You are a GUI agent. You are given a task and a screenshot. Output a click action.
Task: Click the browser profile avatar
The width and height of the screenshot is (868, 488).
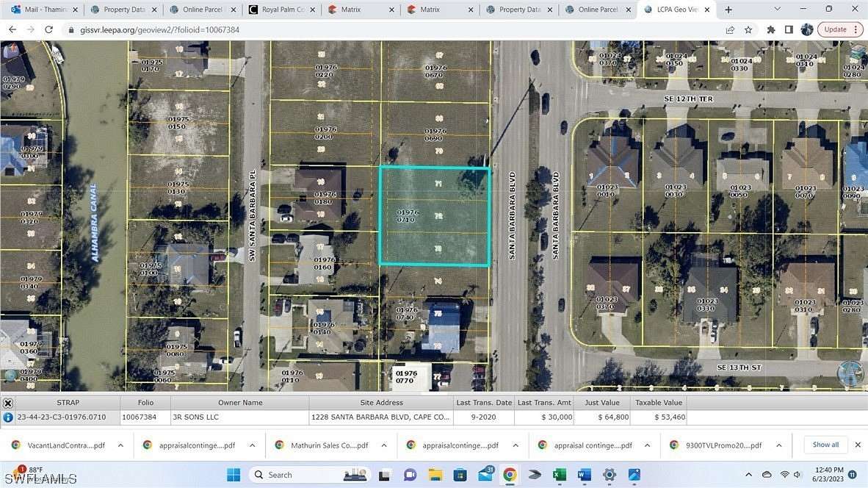(x=806, y=29)
